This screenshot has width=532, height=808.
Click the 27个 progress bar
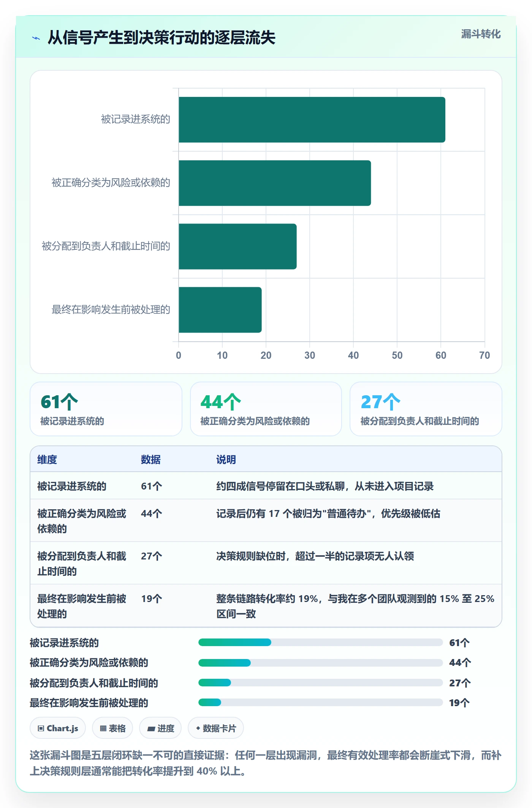[x=320, y=683]
